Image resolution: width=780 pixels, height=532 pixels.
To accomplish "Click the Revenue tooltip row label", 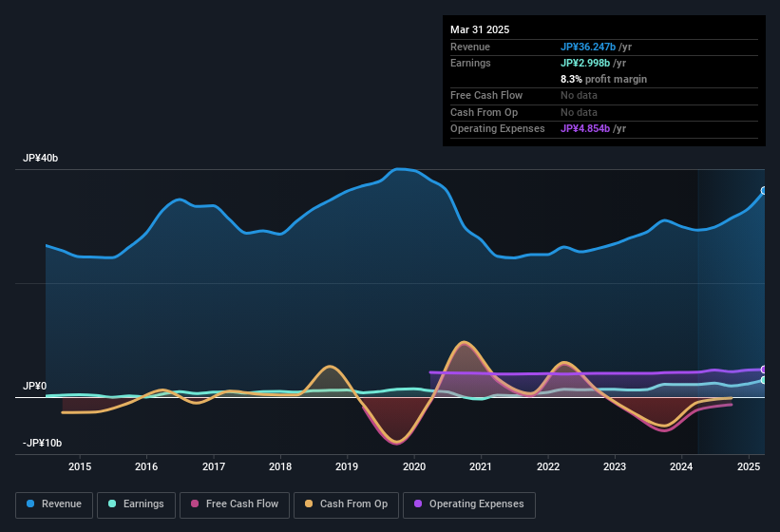I will pyautogui.click(x=470, y=47).
